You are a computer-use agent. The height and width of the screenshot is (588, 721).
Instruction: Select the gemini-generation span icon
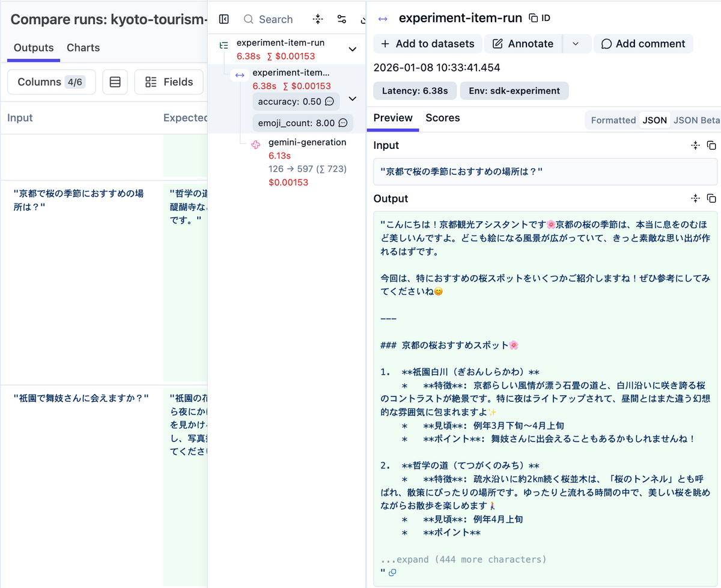pyautogui.click(x=255, y=144)
